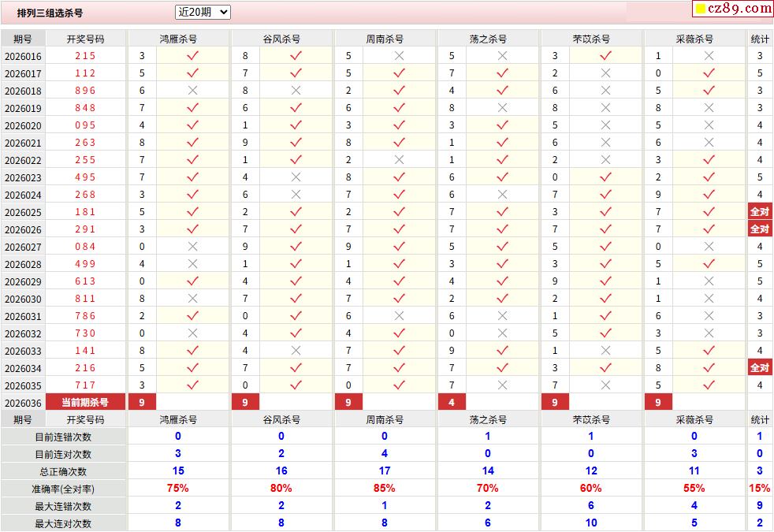The height and width of the screenshot is (532, 774).
Task: Click the top 采薇杀号 column header
Action: (x=694, y=39)
